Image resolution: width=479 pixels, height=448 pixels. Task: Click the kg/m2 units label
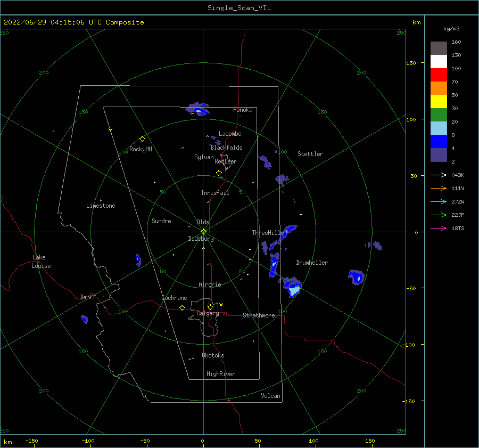click(x=451, y=29)
